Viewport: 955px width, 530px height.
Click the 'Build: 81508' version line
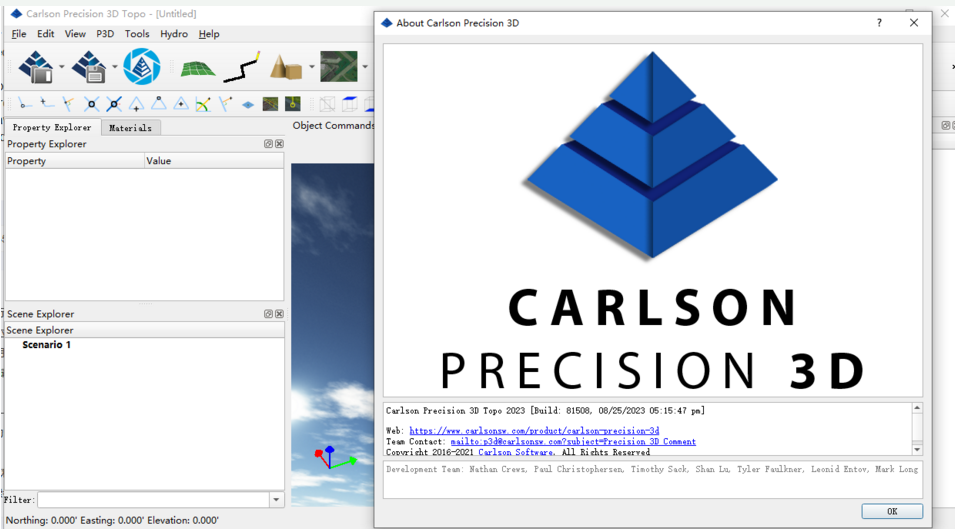[545, 411]
